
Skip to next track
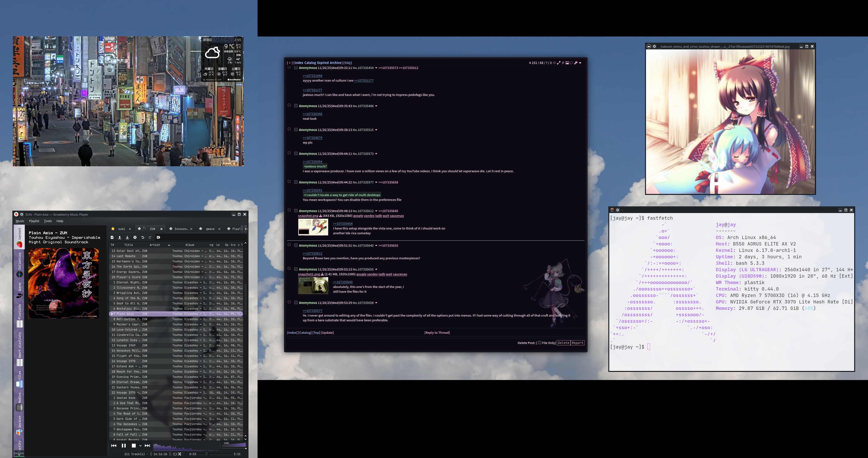tap(147, 446)
